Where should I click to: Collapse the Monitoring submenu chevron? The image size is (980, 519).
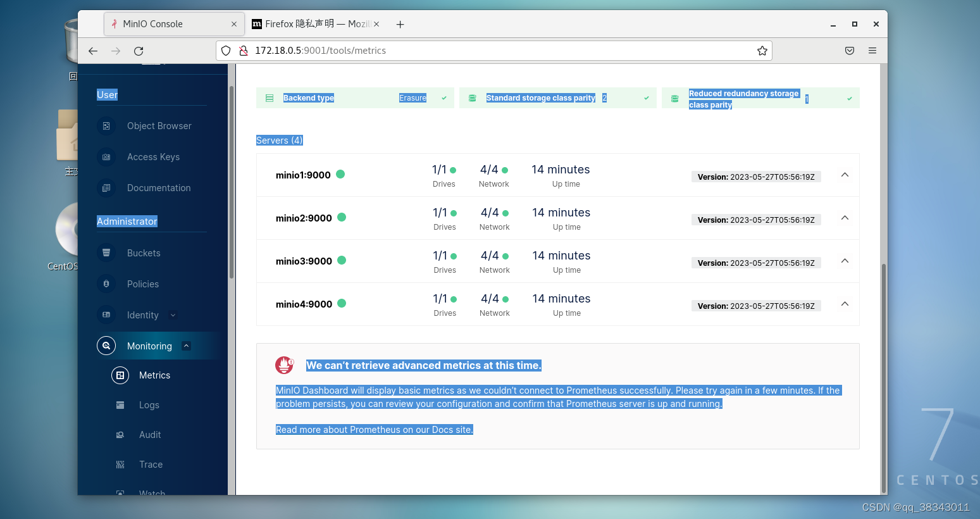(186, 346)
